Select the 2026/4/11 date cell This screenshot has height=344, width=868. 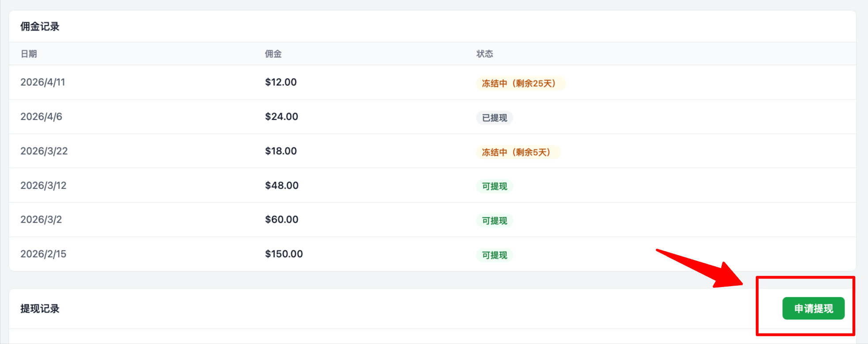point(43,82)
